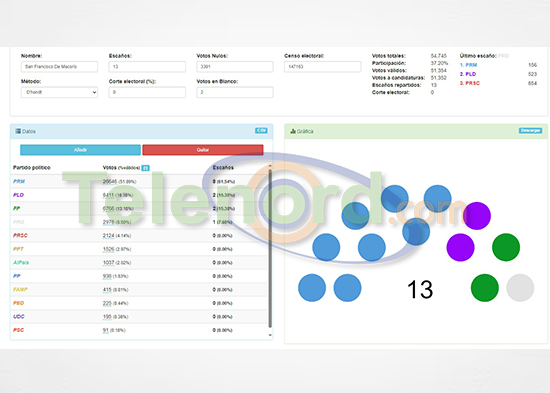
Task: Click the Censo electoral input field
Action: click(x=322, y=67)
